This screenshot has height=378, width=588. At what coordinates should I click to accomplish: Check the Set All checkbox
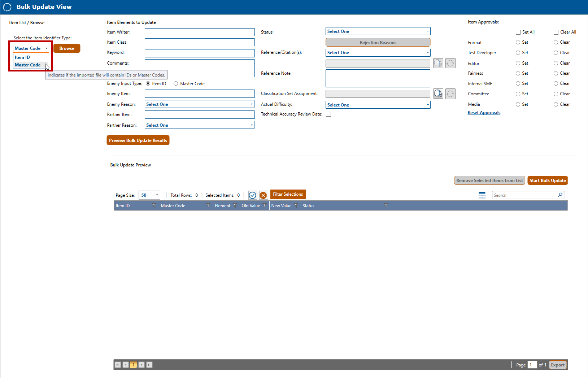518,32
